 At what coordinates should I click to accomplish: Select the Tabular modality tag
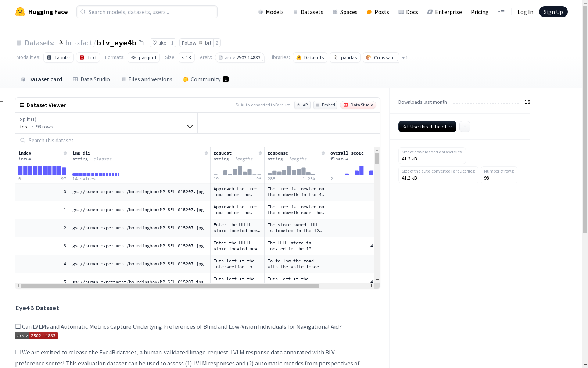[59, 57]
